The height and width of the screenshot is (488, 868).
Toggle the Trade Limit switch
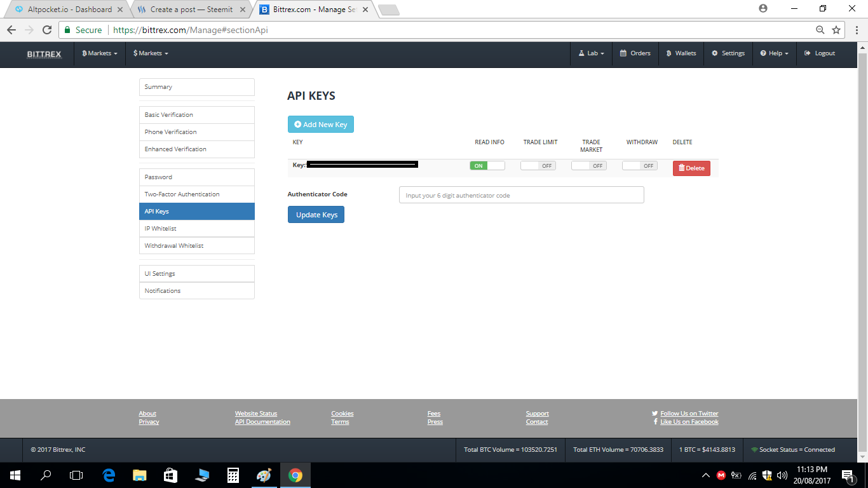click(x=538, y=166)
